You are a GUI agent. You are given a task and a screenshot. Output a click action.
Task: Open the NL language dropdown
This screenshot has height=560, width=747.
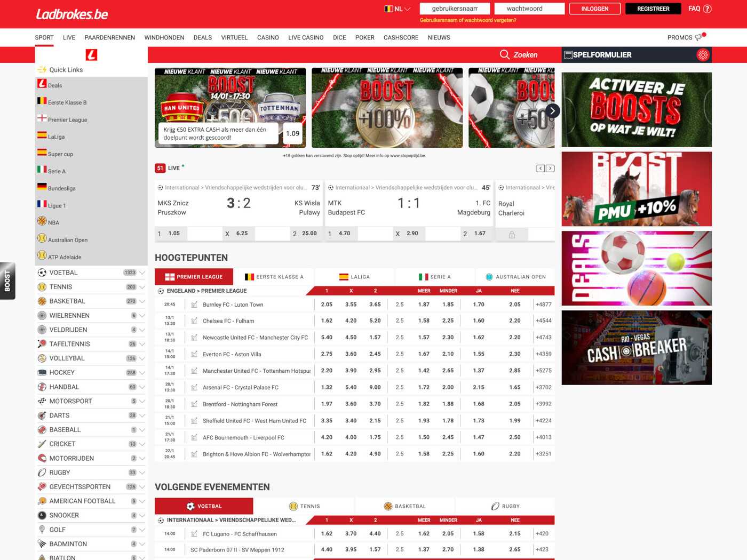coord(398,9)
